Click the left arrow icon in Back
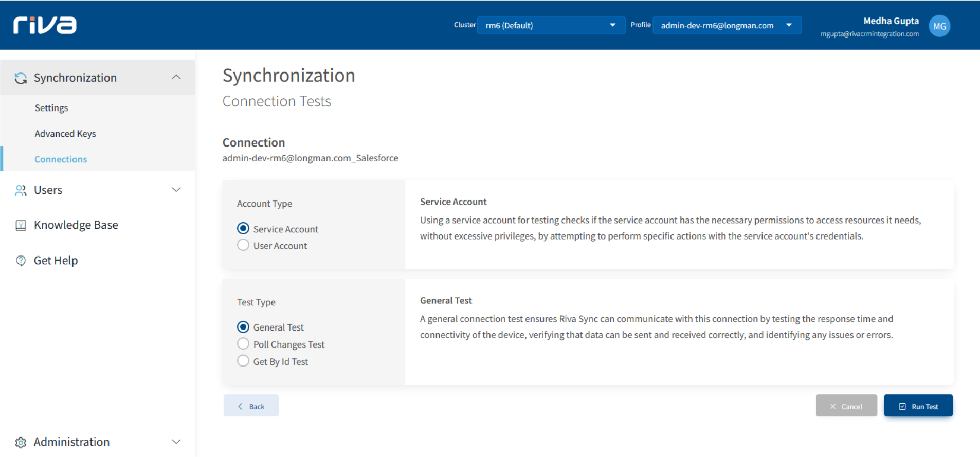 point(240,406)
